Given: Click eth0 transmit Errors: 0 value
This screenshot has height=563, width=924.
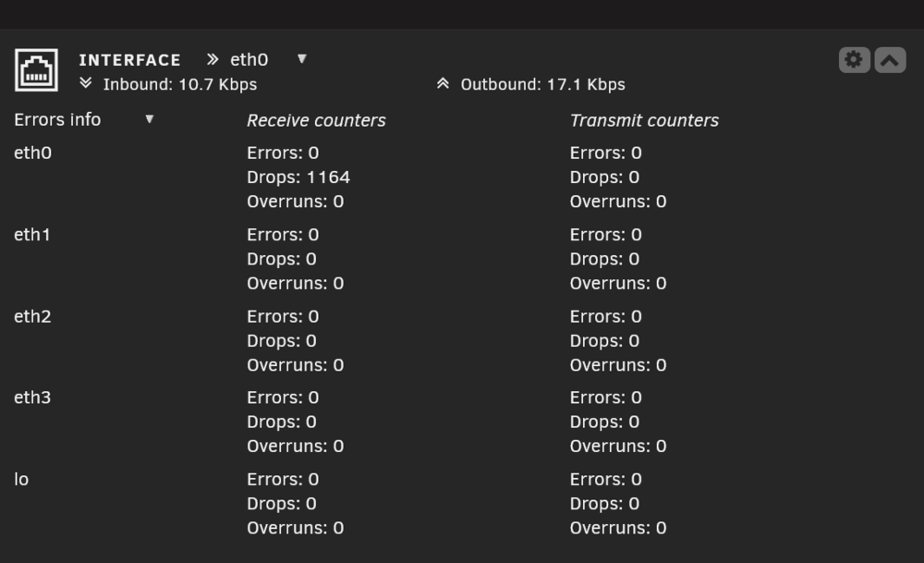Looking at the screenshot, I should [x=606, y=153].
